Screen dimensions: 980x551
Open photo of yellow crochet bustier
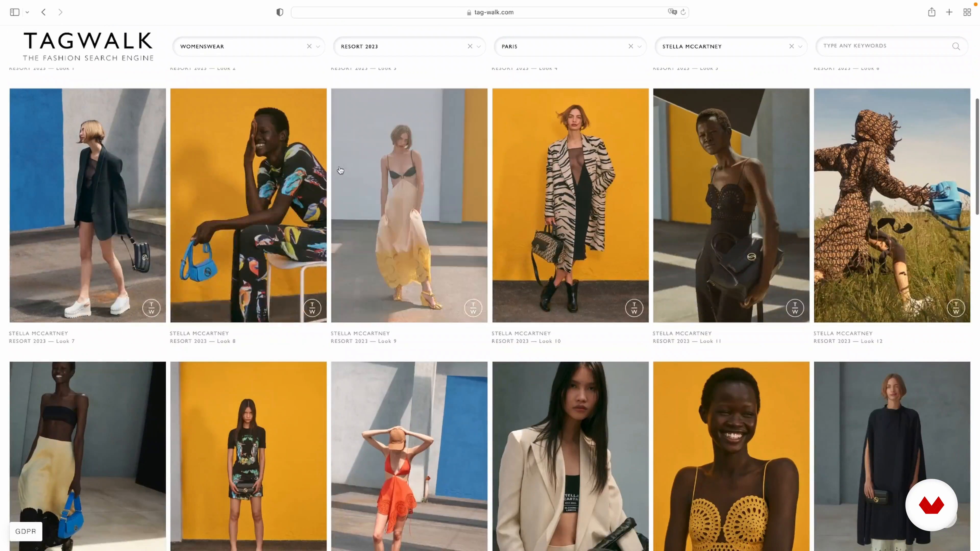pyautogui.click(x=731, y=456)
